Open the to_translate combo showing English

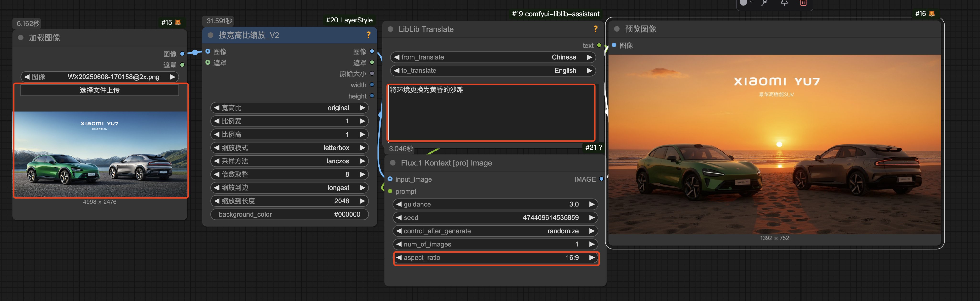pos(493,70)
